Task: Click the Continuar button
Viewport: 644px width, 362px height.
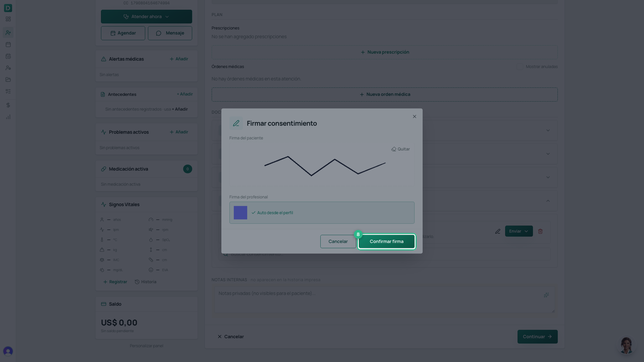Action: pyautogui.click(x=537, y=337)
